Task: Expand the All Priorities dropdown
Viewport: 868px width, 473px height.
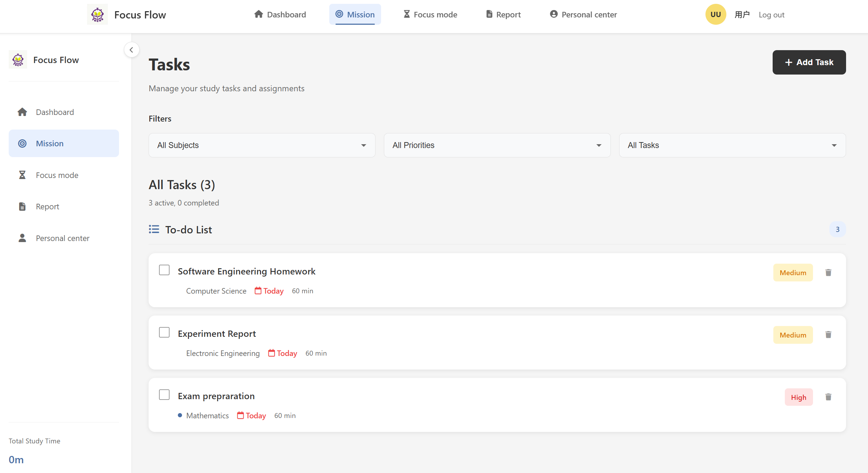Action: coord(497,145)
